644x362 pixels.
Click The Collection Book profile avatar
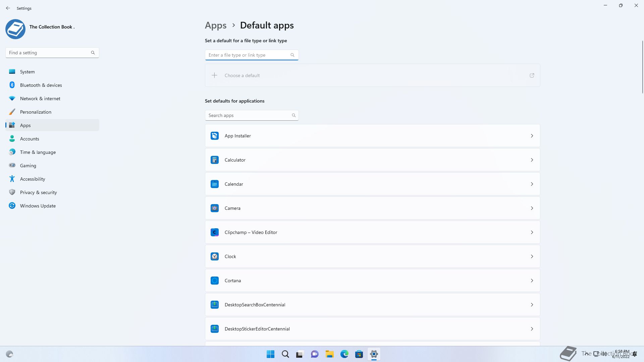[x=15, y=29]
